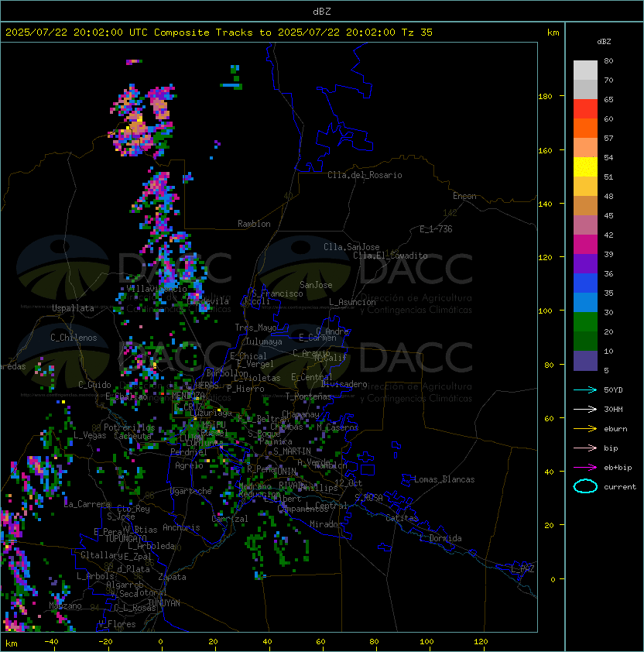Click the cyan 'current' ellipse symbol
This screenshot has height=652, width=644.
coord(585,486)
